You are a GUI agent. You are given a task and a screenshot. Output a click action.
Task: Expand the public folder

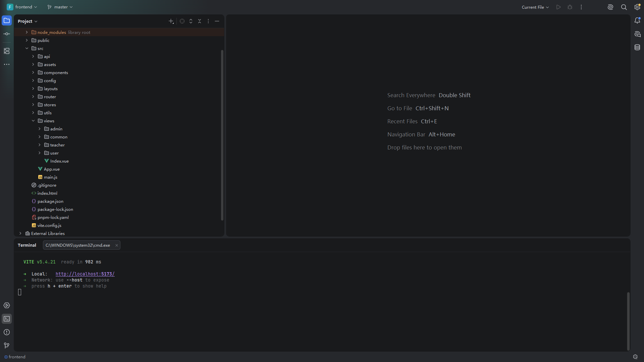click(27, 41)
